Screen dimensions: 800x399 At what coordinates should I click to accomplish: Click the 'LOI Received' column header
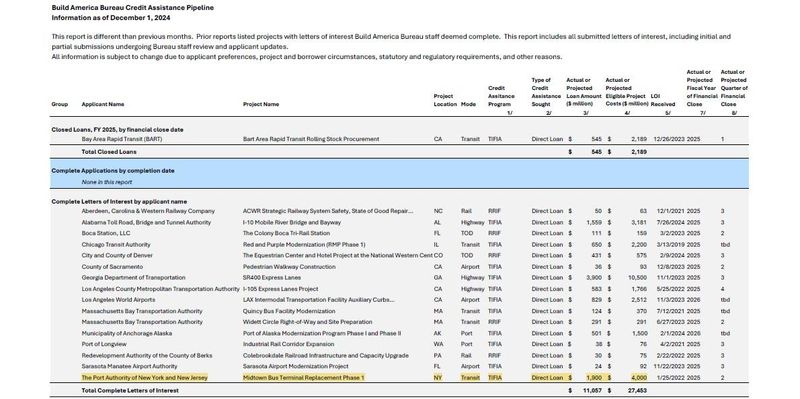point(663,100)
